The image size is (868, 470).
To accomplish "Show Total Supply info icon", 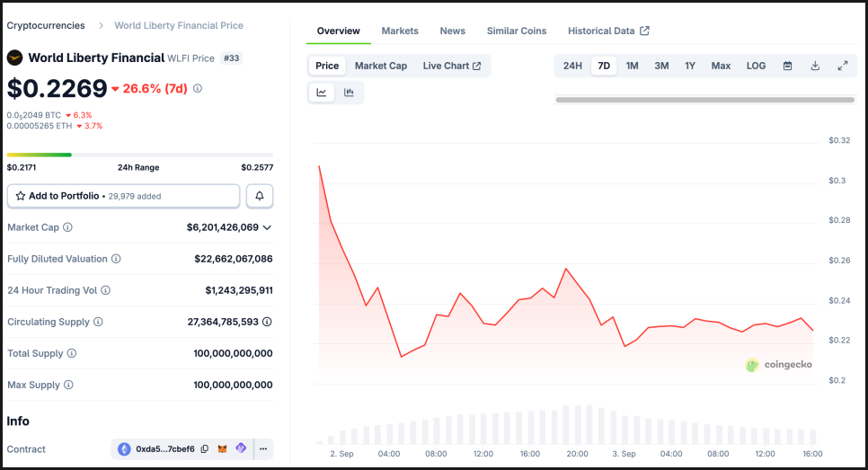I will click(72, 353).
